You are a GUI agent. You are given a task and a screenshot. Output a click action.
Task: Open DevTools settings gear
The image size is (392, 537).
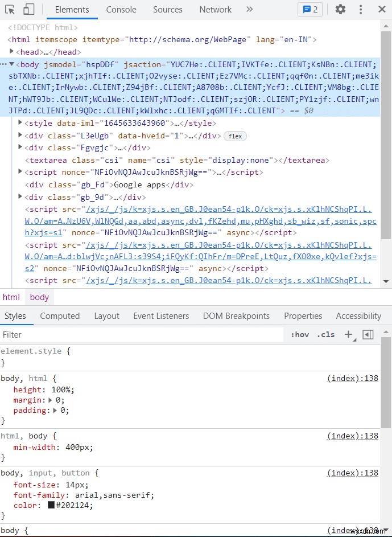click(x=340, y=9)
